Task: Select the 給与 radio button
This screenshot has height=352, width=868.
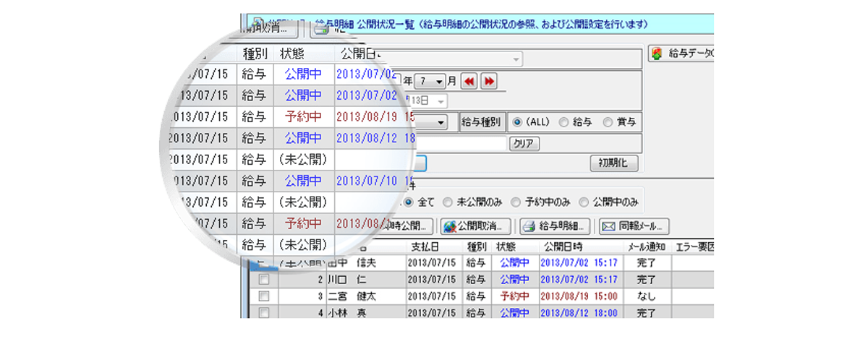Action: (x=564, y=122)
